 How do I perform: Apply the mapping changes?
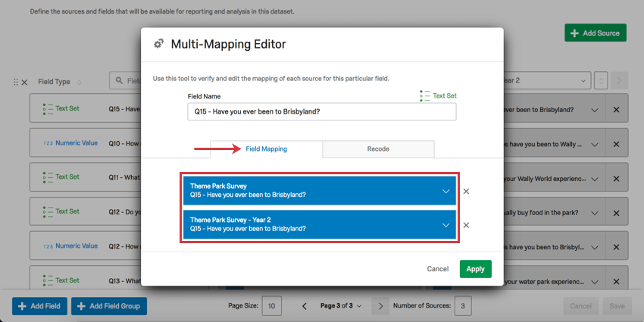pyautogui.click(x=476, y=269)
